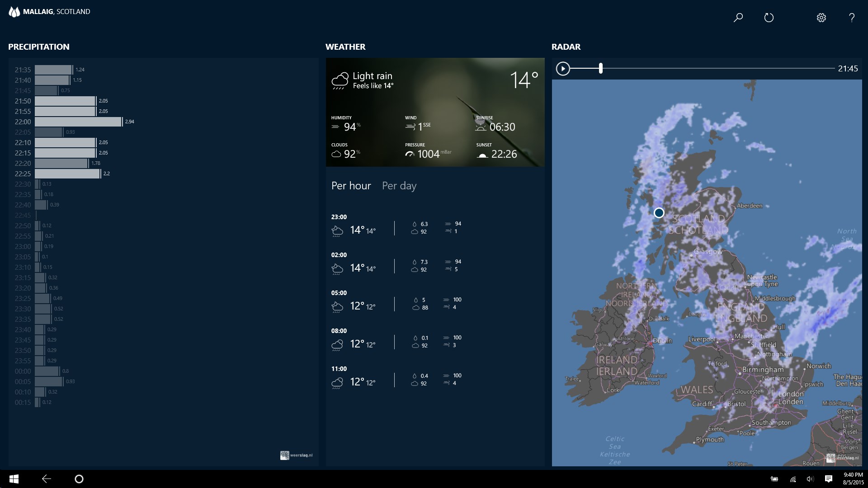Start radar animation with the play button
868x488 pixels.
(563, 68)
